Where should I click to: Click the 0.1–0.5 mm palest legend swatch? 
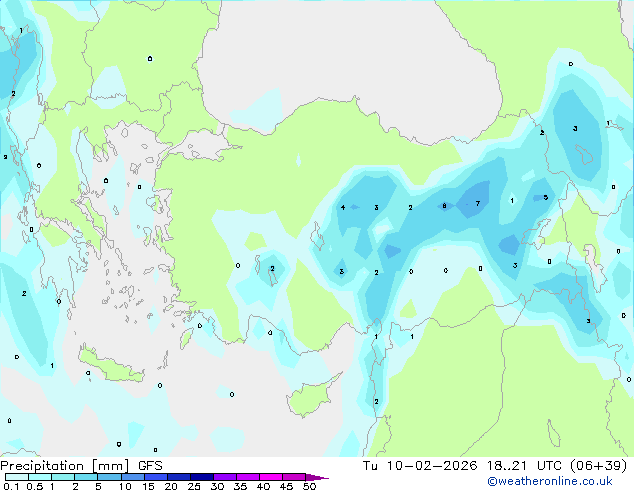point(17,477)
